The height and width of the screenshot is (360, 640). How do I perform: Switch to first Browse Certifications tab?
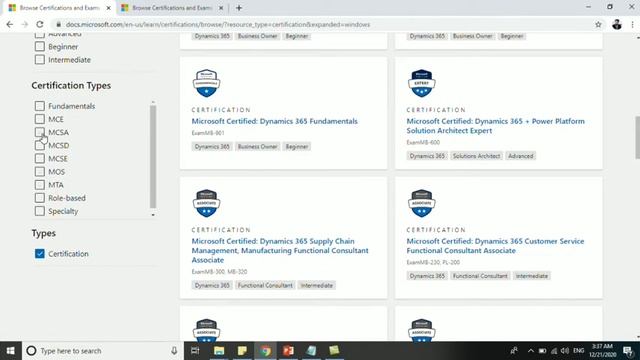(60, 8)
